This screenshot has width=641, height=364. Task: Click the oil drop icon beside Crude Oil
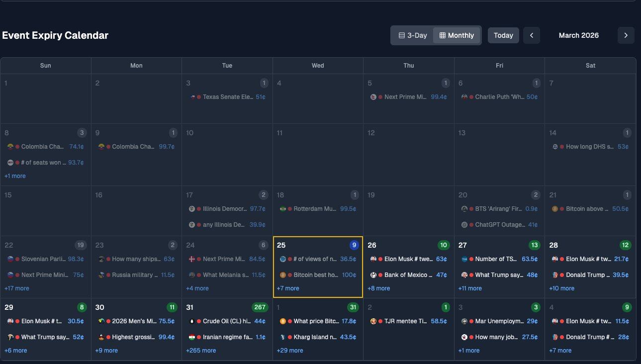click(x=192, y=321)
